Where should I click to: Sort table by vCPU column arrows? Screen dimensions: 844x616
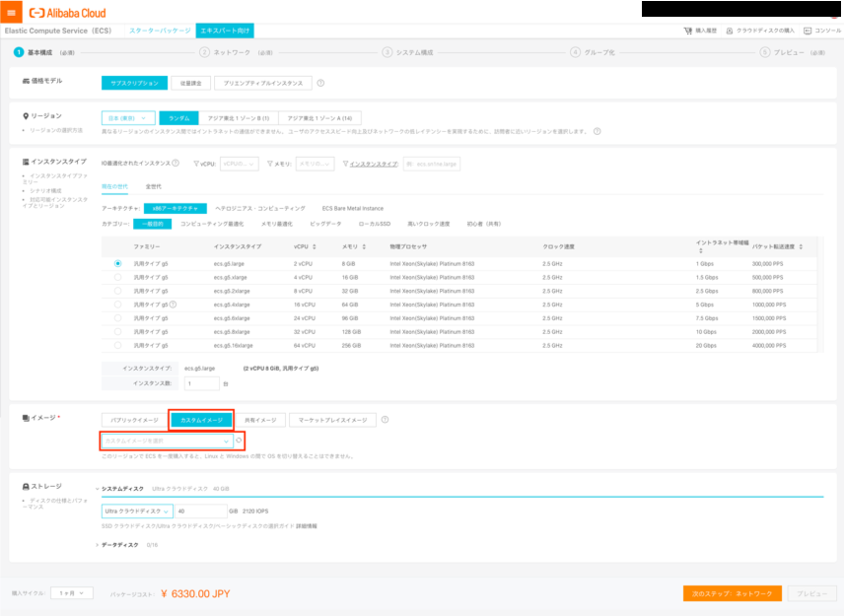coord(315,246)
